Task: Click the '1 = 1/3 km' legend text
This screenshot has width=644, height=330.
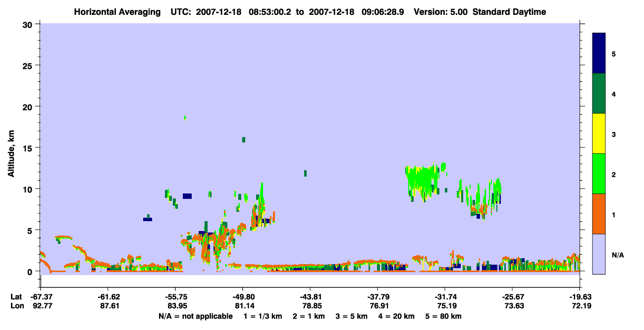Action: (263, 316)
